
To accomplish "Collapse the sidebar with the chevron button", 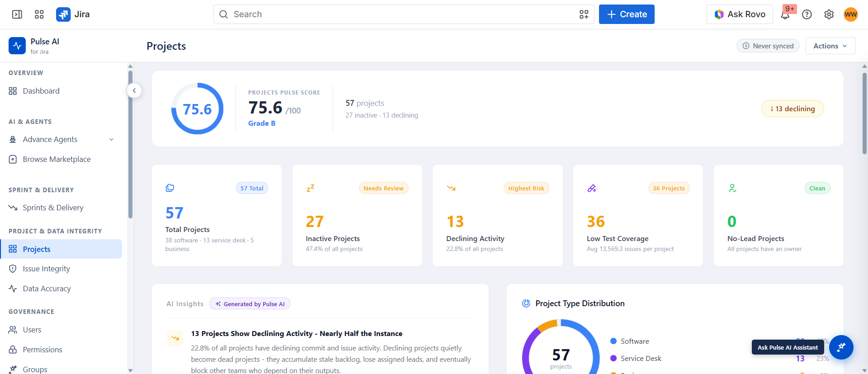I will coord(134,90).
